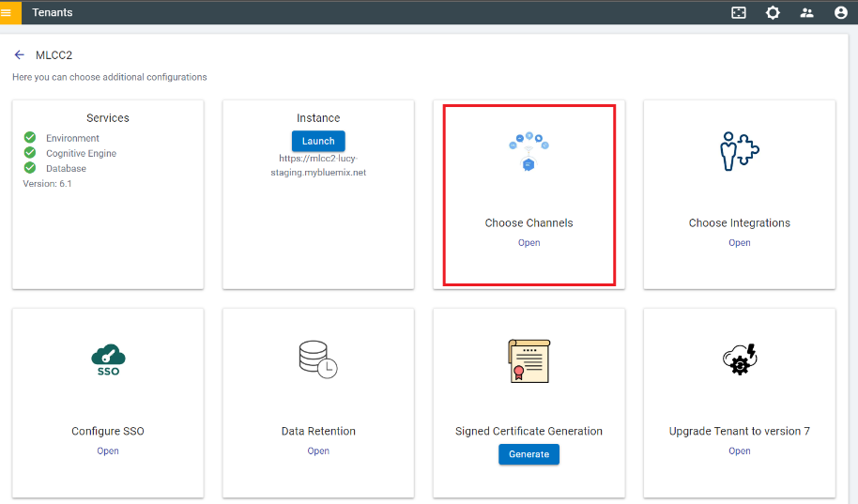
Task: Launch the tenant instance
Action: click(318, 141)
